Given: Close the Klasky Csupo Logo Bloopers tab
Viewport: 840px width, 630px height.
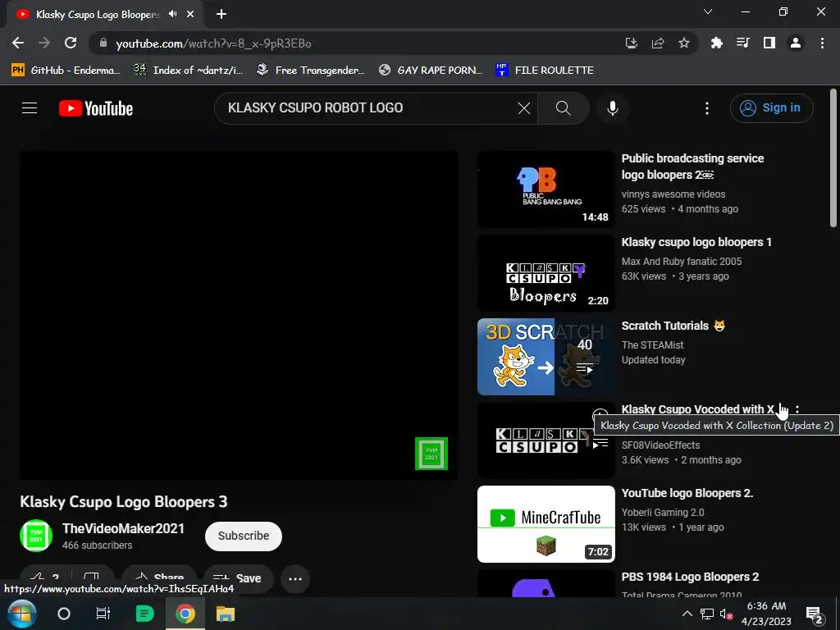Looking at the screenshot, I should tap(190, 15).
